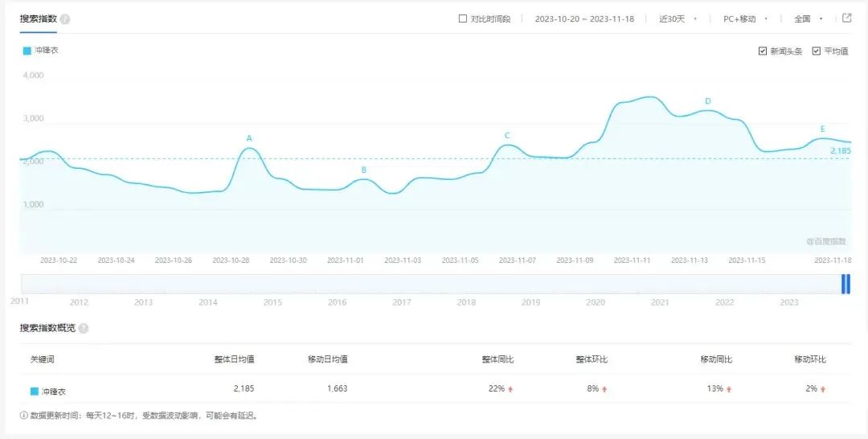Open the 全国 region dropdown
Image resolution: width=868 pixels, height=439 pixels.
809,18
